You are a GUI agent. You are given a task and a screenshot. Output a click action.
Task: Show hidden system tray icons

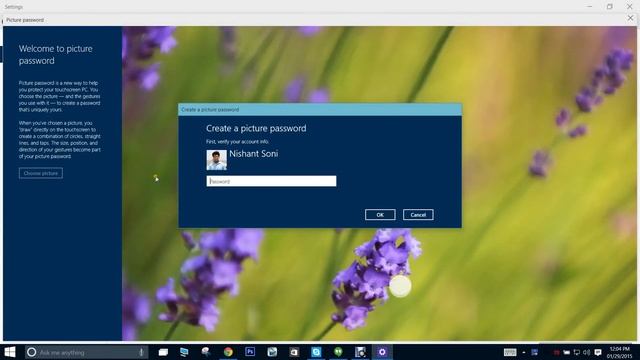(524, 352)
